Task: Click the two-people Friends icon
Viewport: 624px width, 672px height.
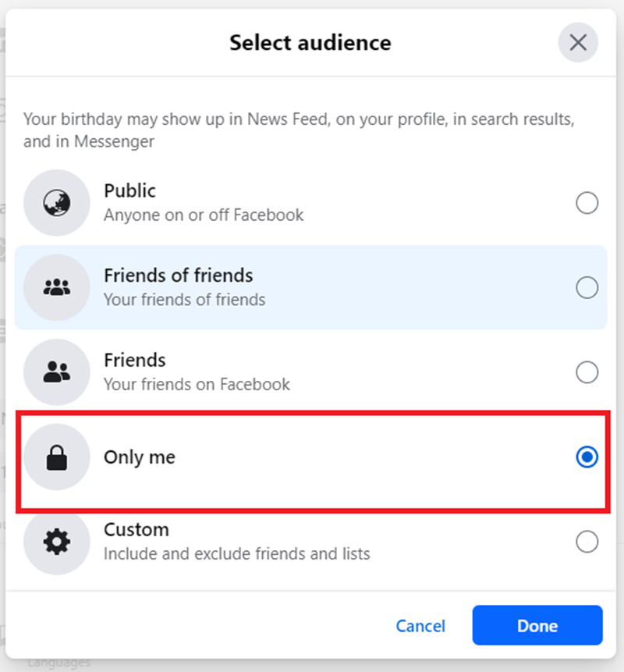Action: click(57, 372)
